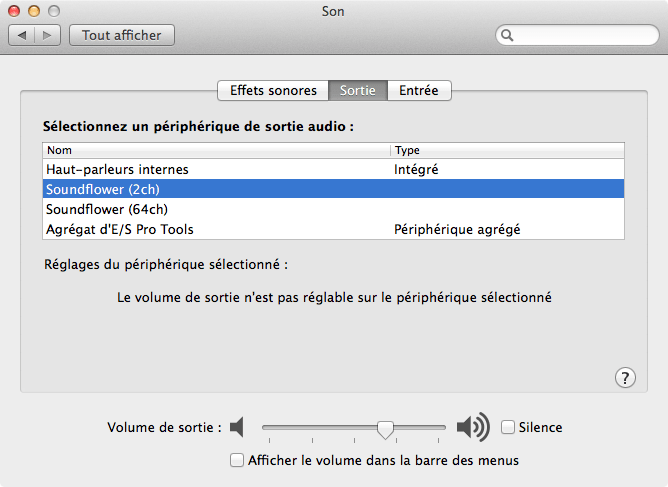Sort devices by Type column header

point(507,150)
